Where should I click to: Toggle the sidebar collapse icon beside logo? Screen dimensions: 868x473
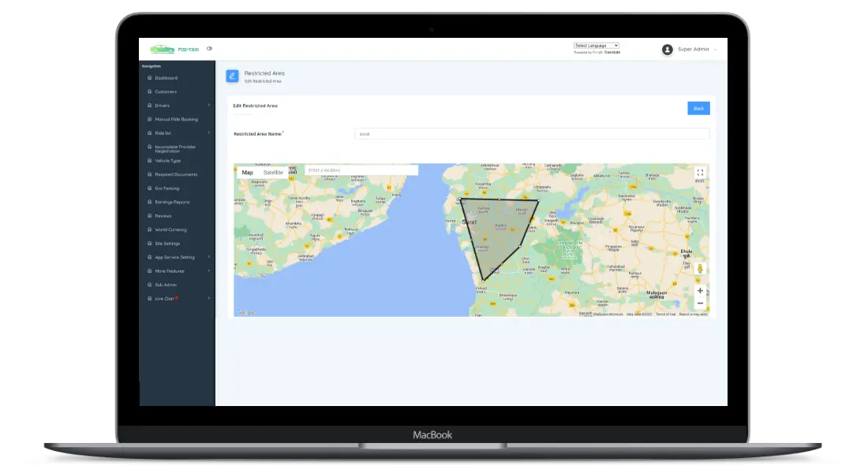209,49
